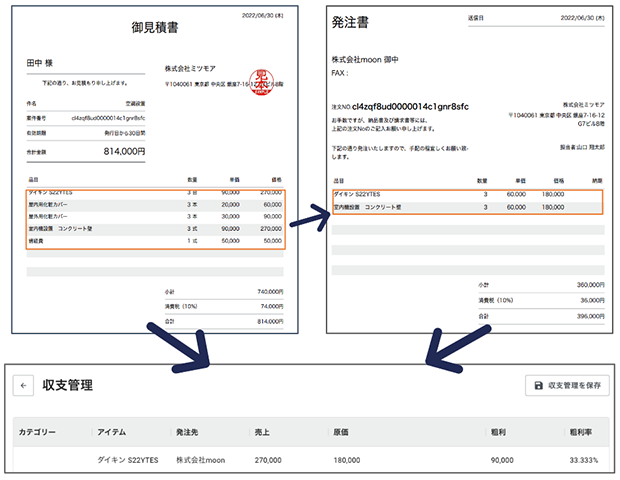620x480 pixels.
Task: Click the 御見積書 document title
Action: (155, 27)
